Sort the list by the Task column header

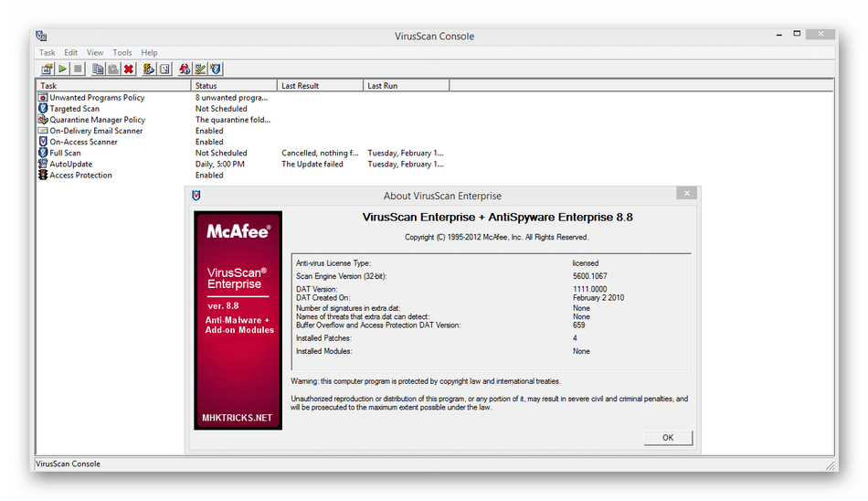pyautogui.click(x=113, y=85)
